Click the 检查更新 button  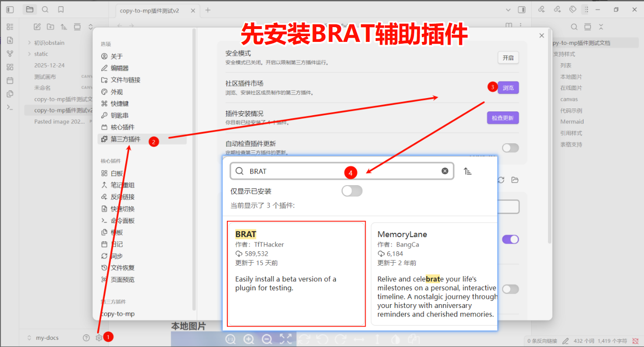(x=503, y=118)
